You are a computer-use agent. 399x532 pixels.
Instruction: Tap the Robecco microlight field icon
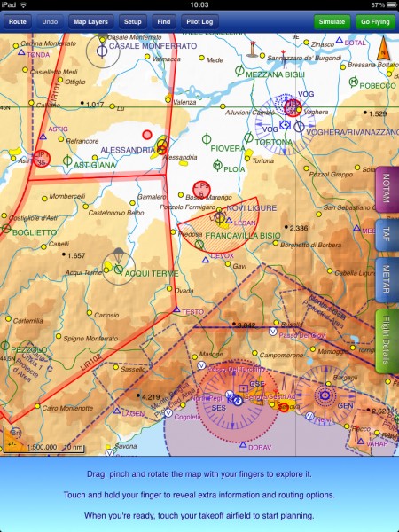[x=354, y=82]
